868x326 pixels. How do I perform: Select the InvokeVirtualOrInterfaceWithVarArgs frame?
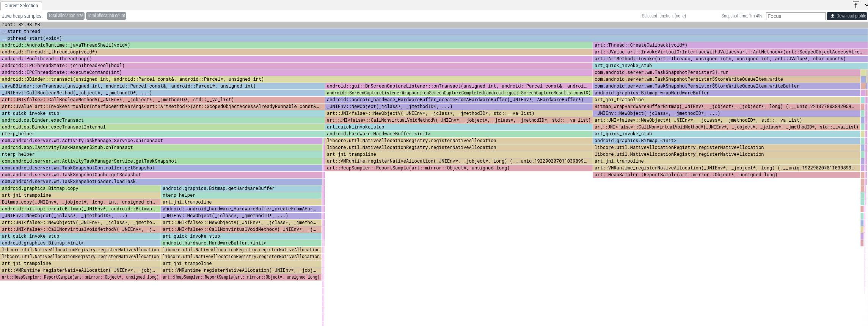click(x=162, y=107)
